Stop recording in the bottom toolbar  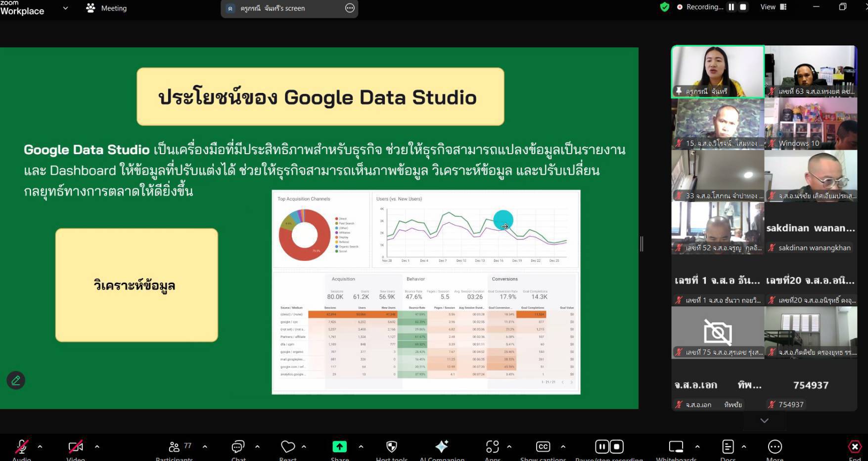click(617, 447)
